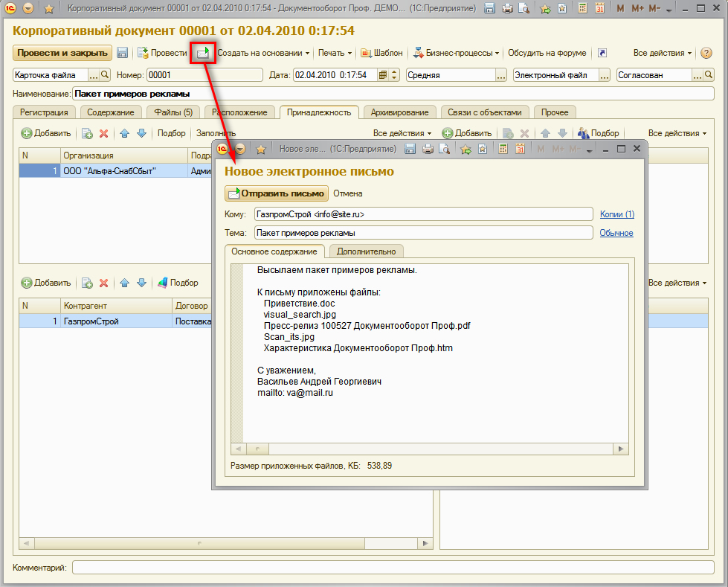
Task: Click the Отправить письмо button
Action: [x=277, y=193]
